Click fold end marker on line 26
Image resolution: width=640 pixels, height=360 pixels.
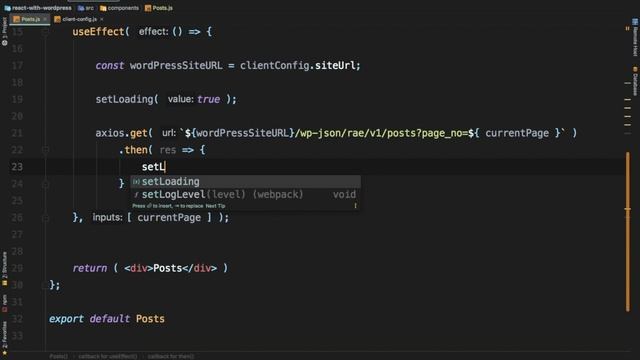[45, 218]
